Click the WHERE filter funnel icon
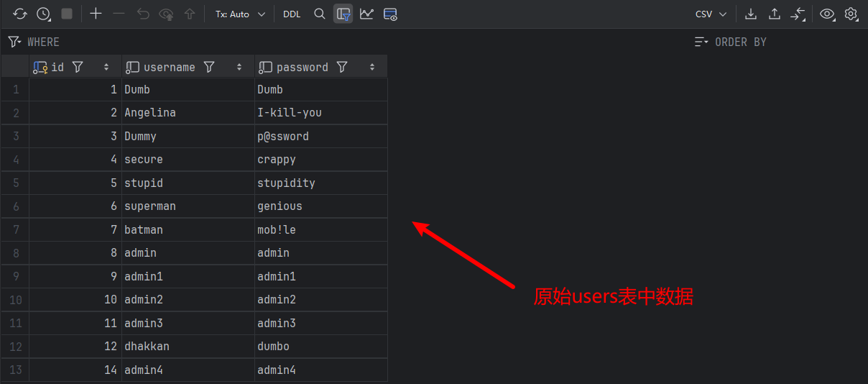The width and height of the screenshot is (868, 384). (x=14, y=42)
